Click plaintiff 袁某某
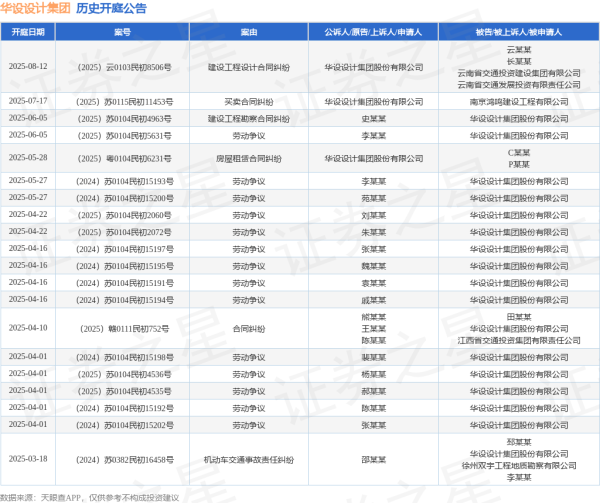 (x=373, y=283)
